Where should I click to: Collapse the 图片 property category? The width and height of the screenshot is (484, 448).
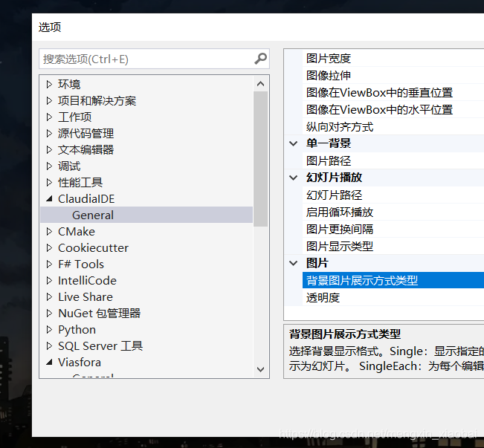[293, 263]
